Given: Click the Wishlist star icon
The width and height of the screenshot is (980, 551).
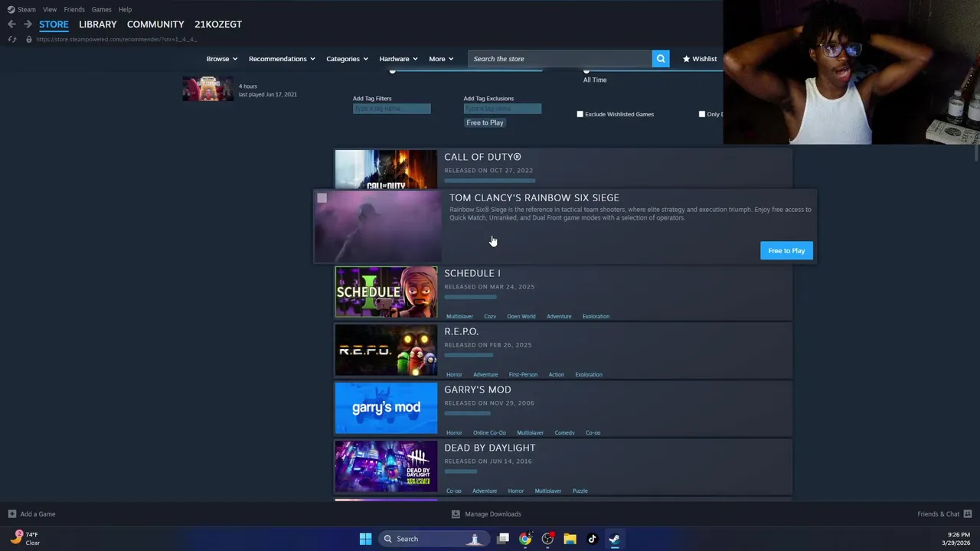Looking at the screenshot, I should (x=687, y=59).
